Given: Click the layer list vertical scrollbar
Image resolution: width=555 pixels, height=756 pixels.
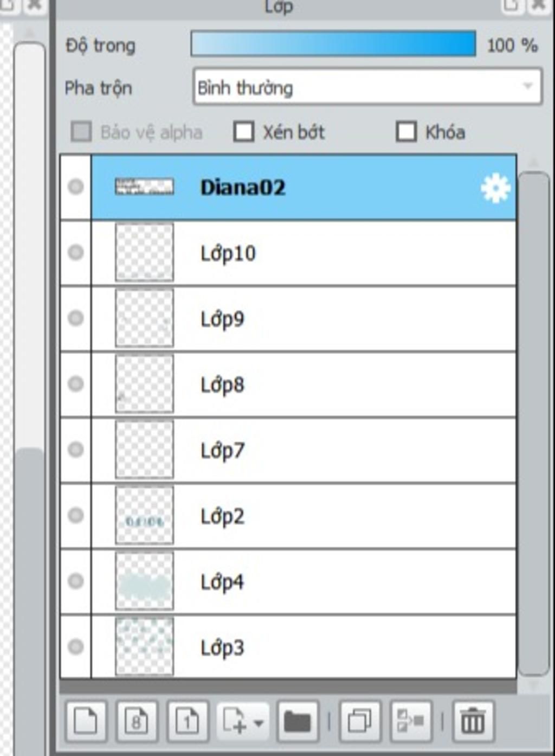Looking at the screenshot, I should pos(534,423).
